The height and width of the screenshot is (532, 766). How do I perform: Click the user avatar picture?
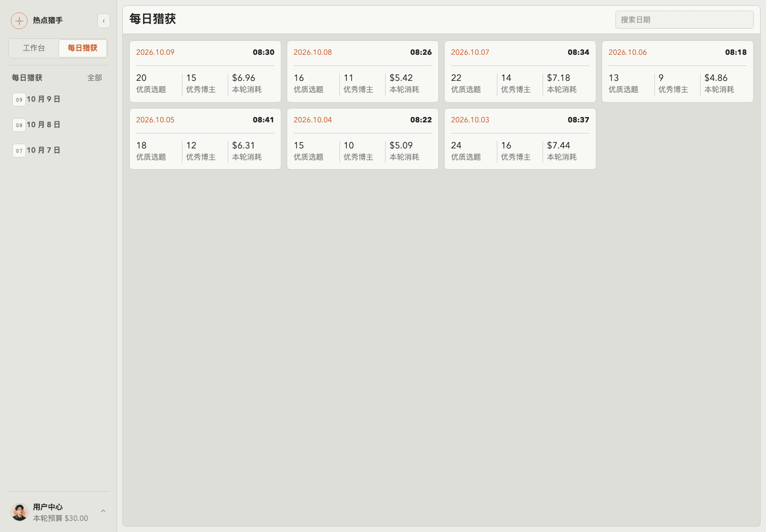pyautogui.click(x=20, y=512)
